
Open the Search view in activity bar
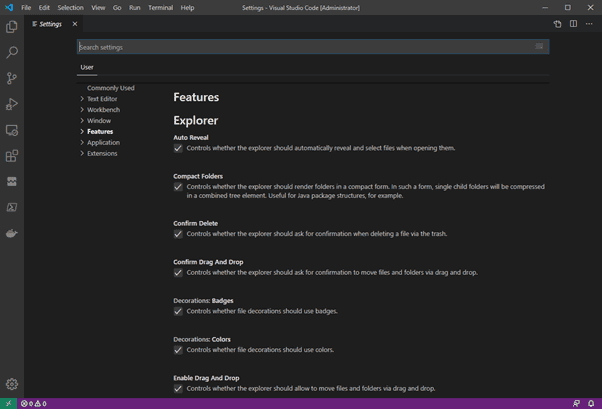point(12,52)
